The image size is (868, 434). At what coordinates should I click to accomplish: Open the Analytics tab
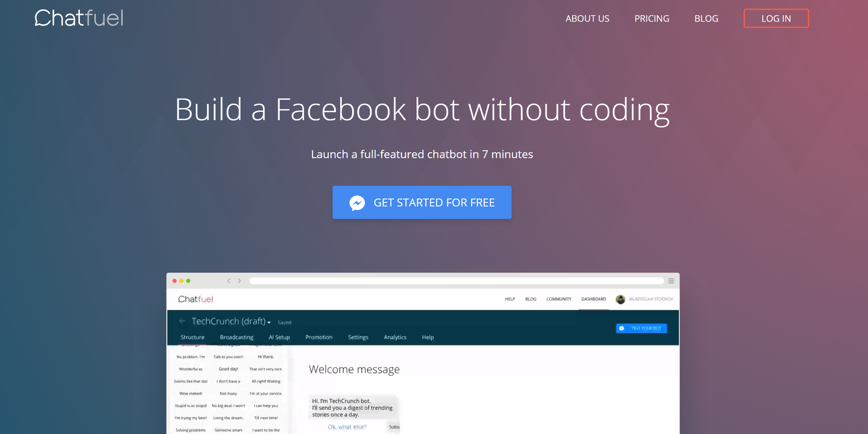(x=395, y=337)
